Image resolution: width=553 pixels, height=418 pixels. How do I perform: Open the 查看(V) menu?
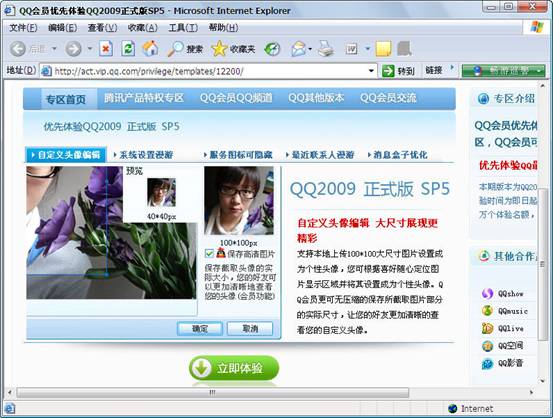[x=102, y=28]
